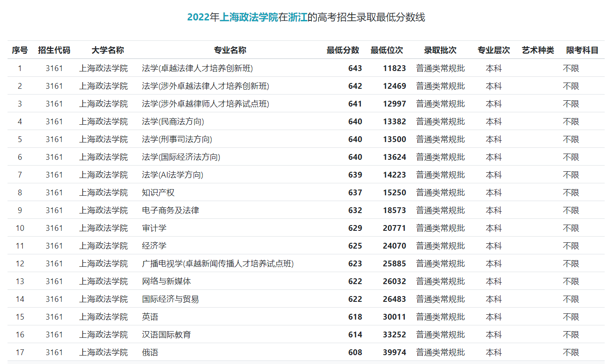Click rank value 33252
The height and width of the screenshot is (364, 610).
(x=395, y=335)
